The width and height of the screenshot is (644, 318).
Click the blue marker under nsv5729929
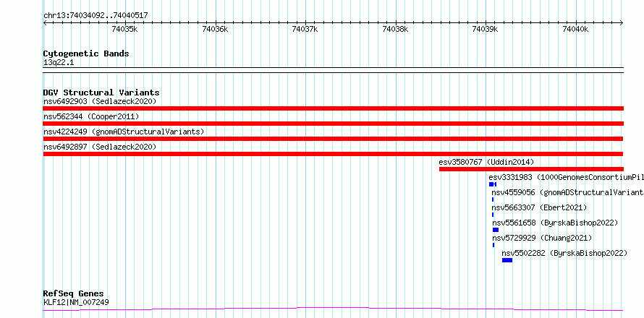pyautogui.click(x=493, y=245)
